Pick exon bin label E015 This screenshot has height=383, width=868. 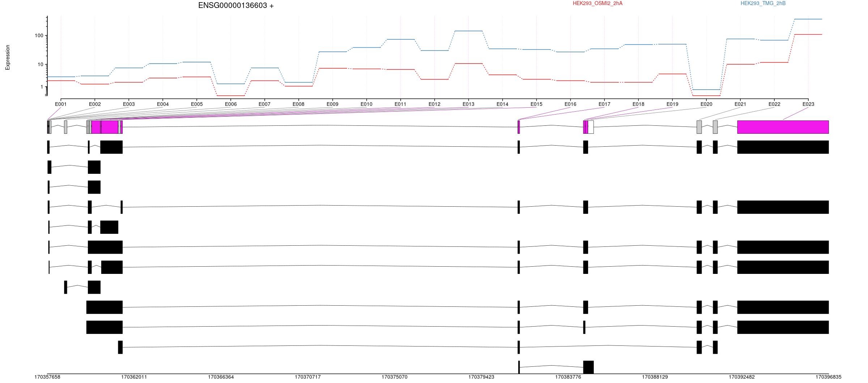click(x=536, y=104)
